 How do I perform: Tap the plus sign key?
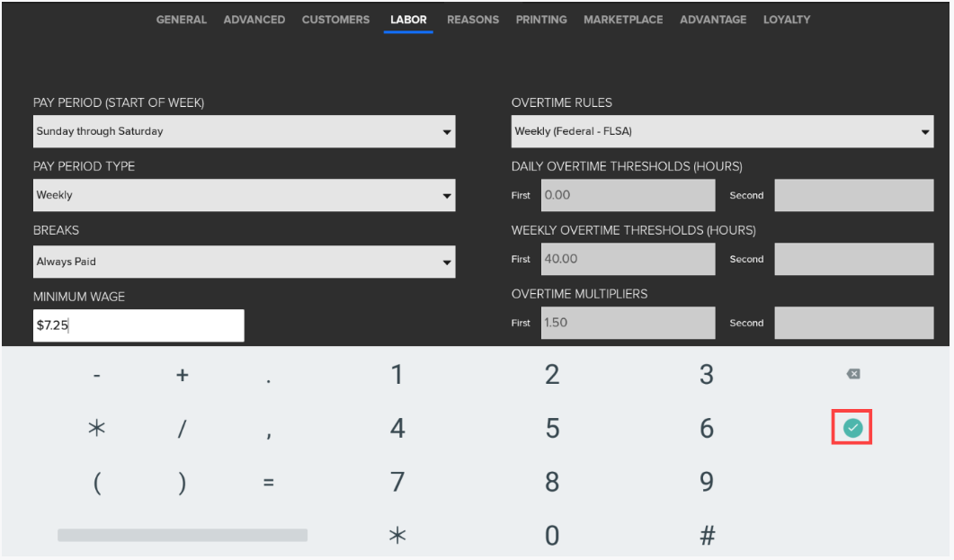point(182,377)
